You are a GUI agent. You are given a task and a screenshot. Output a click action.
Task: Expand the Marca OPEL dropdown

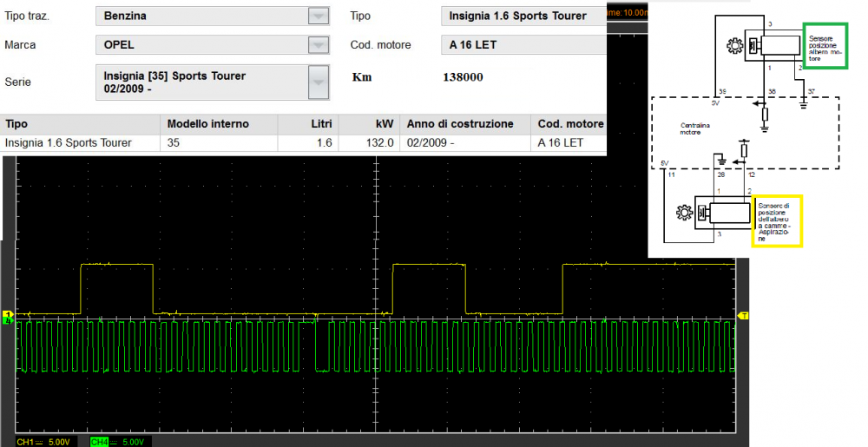(x=319, y=44)
